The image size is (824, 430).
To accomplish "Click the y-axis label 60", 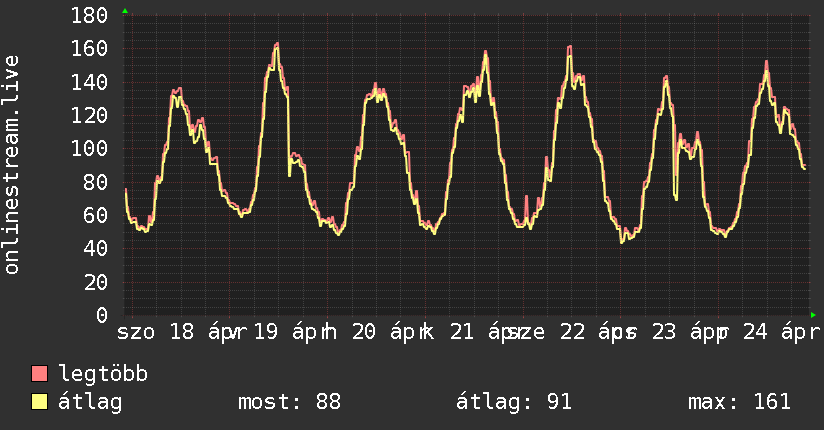I will coord(96,215).
